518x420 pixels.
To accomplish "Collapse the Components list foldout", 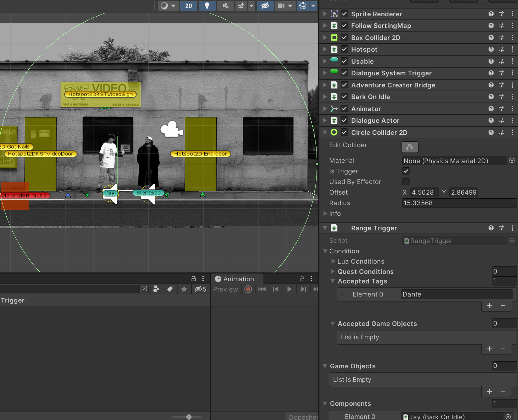I will point(325,404).
